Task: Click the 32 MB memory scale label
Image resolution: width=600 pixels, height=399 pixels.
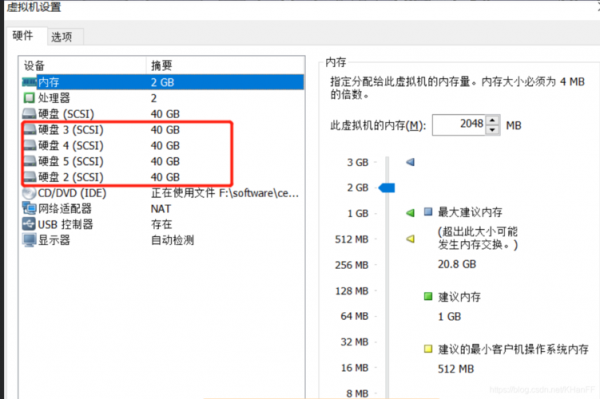Action: click(354, 342)
